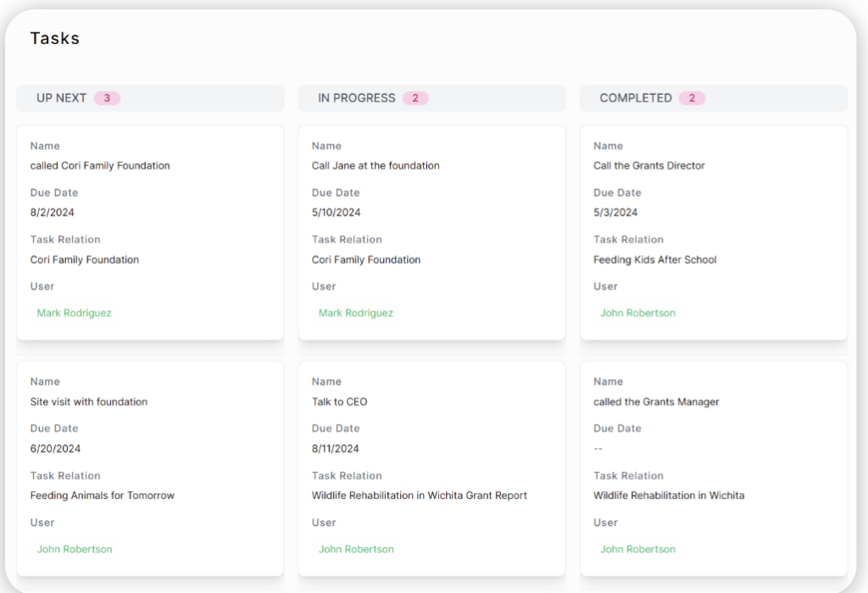Viewport: 868px width, 593px height.
Task: Select the 'Call the Grants Director' task name
Action: click(x=648, y=166)
